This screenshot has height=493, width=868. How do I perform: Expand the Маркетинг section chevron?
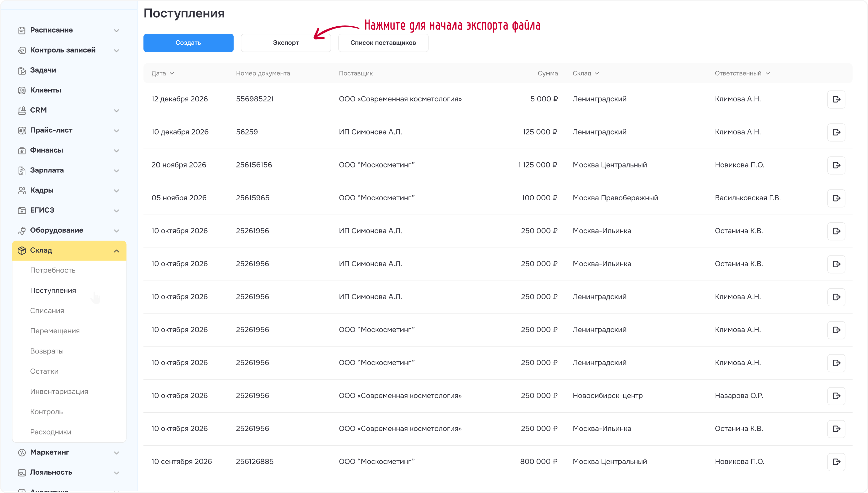tap(116, 453)
